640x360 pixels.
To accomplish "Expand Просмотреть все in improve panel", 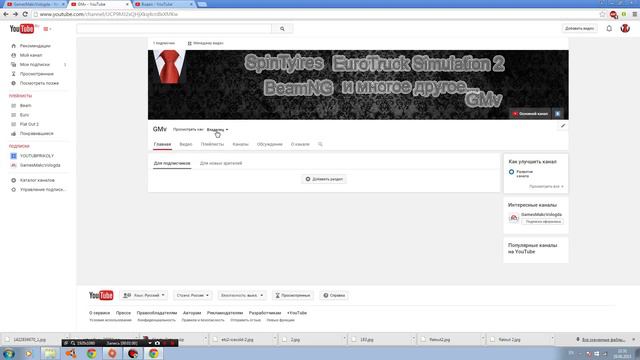I will click(546, 187).
